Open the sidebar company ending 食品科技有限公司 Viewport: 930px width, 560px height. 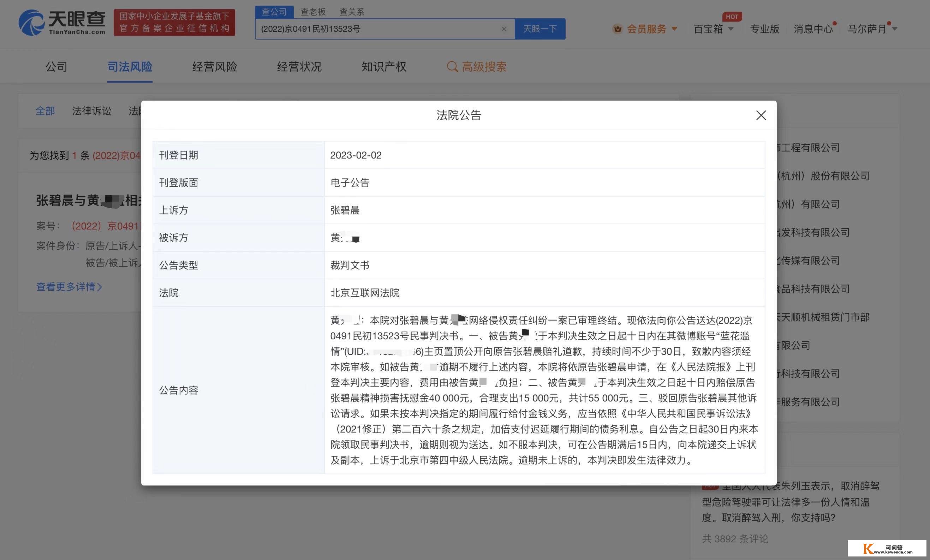pos(813,289)
